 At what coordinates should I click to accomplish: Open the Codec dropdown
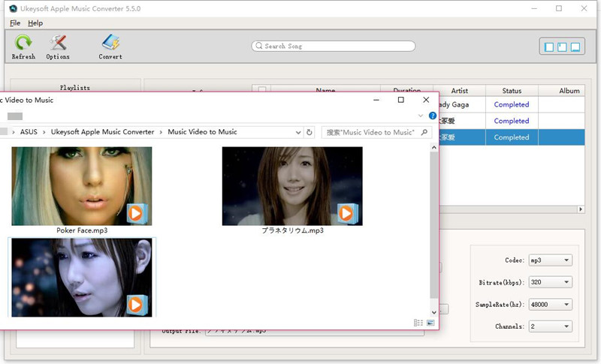[551, 260]
